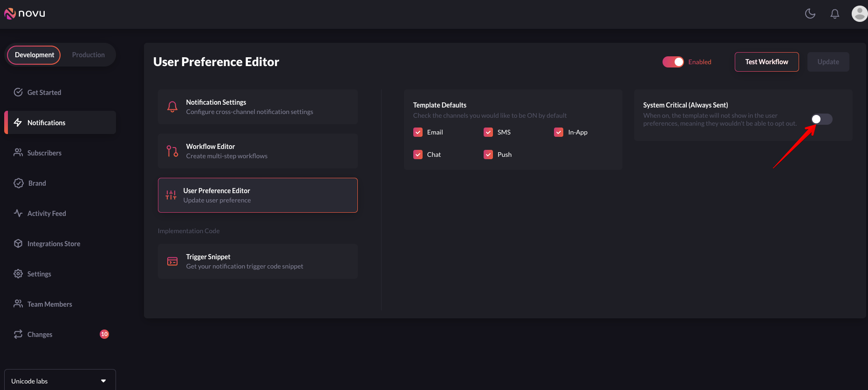Click the Notifications lightning bolt icon
Viewport: 868px width, 390px height.
coord(18,122)
